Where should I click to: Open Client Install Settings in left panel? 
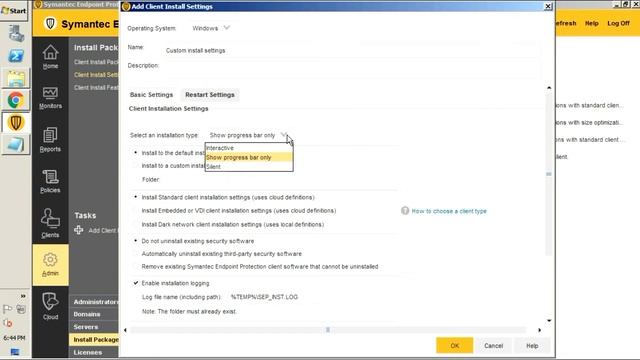pyautogui.click(x=96, y=75)
